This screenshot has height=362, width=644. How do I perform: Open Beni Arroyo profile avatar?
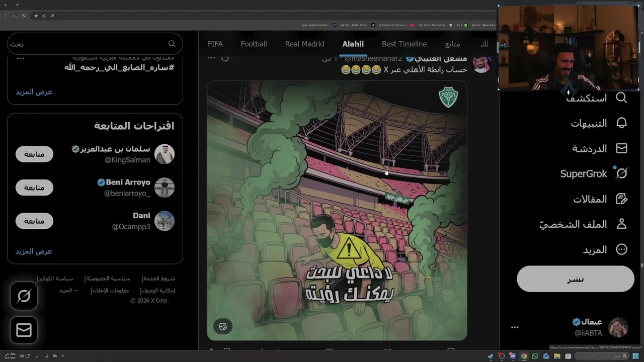[x=165, y=188]
